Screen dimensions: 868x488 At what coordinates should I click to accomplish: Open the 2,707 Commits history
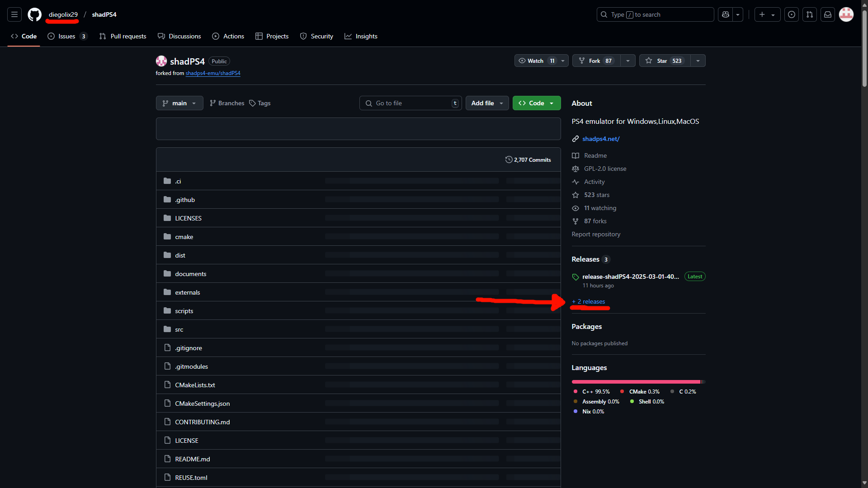(x=528, y=160)
